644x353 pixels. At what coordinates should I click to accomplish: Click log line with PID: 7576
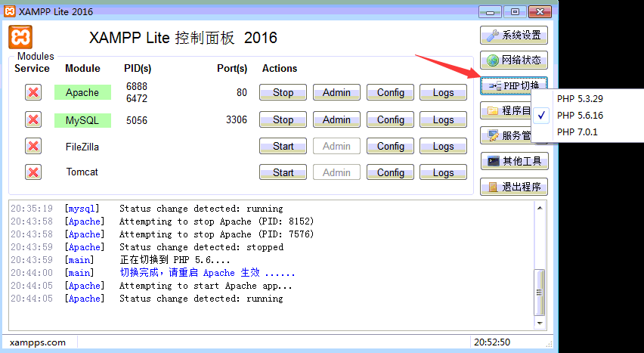click(x=216, y=234)
